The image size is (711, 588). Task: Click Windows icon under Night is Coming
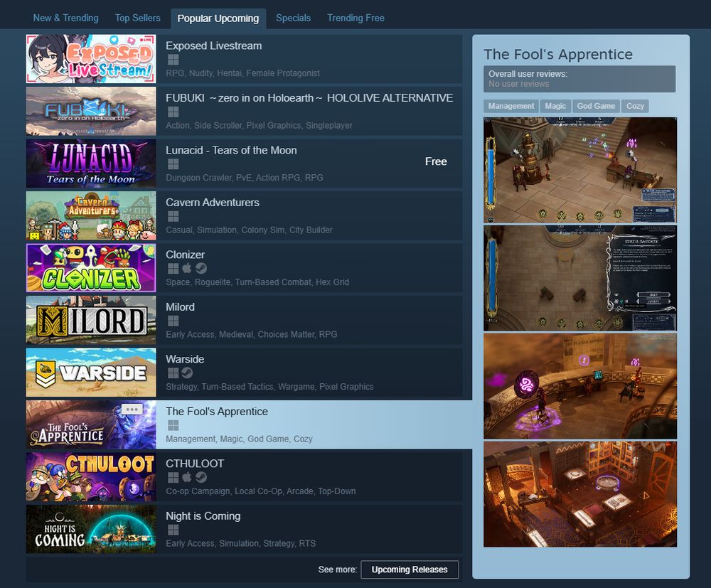pyautogui.click(x=173, y=530)
